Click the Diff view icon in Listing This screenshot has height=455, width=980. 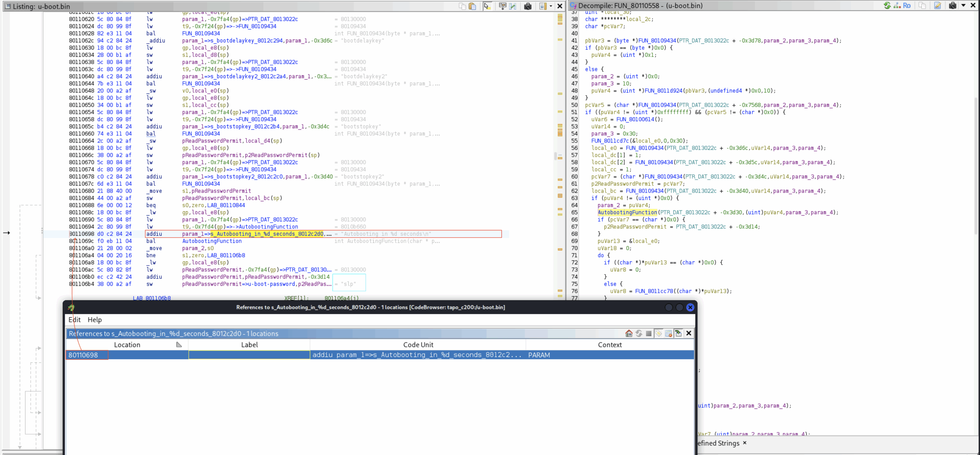pyautogui.click(x=513, y=6)
